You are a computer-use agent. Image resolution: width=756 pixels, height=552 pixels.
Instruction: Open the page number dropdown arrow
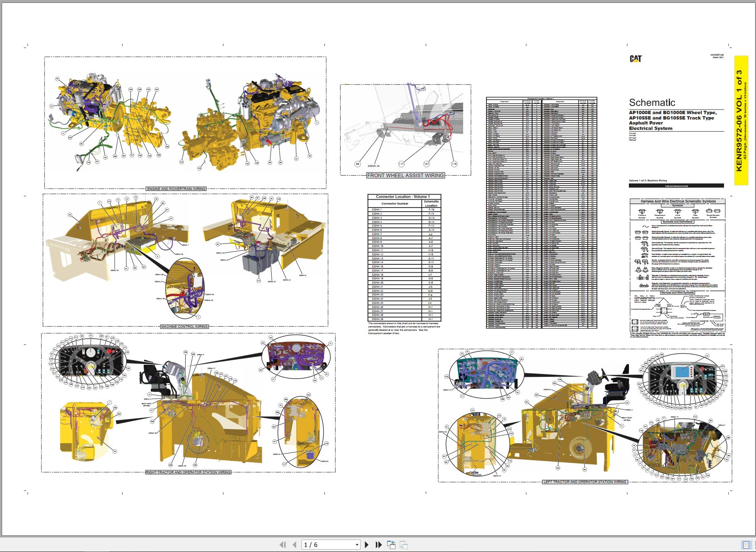click(357, 545)
